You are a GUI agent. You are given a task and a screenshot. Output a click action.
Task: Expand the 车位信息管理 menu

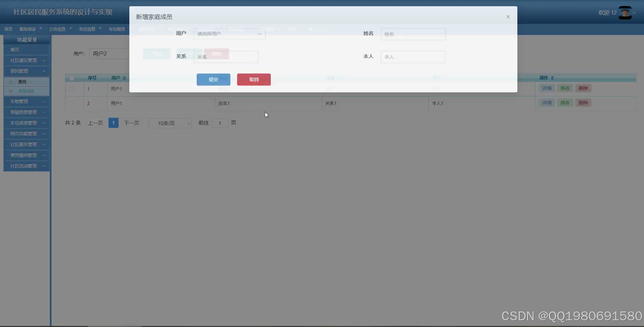coord(27,123)
